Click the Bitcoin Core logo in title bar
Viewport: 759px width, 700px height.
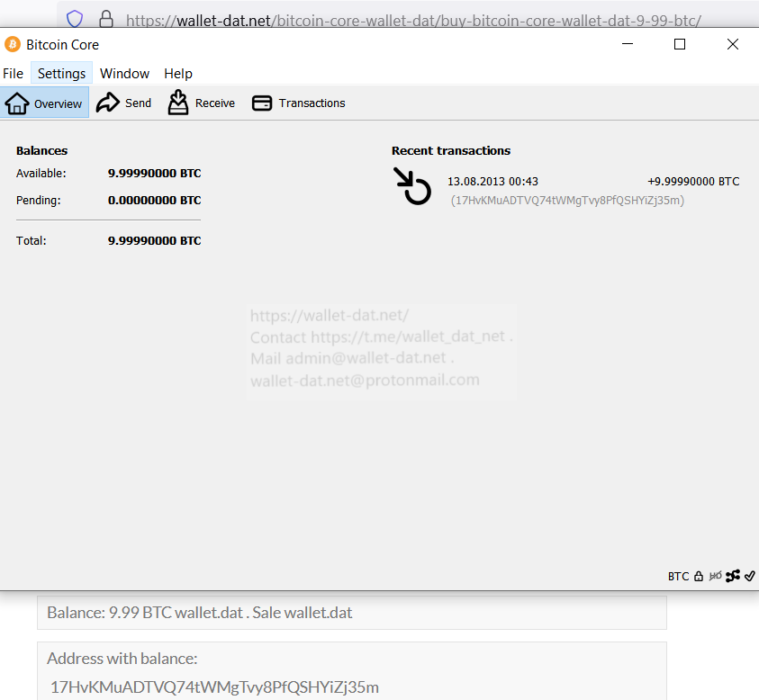[x=13, y=44]
